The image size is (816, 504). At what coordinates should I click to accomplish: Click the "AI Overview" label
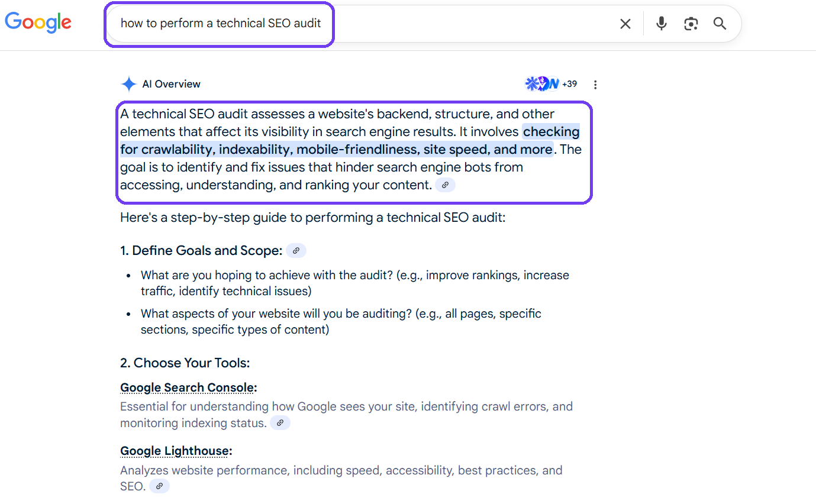pos(171,84)
